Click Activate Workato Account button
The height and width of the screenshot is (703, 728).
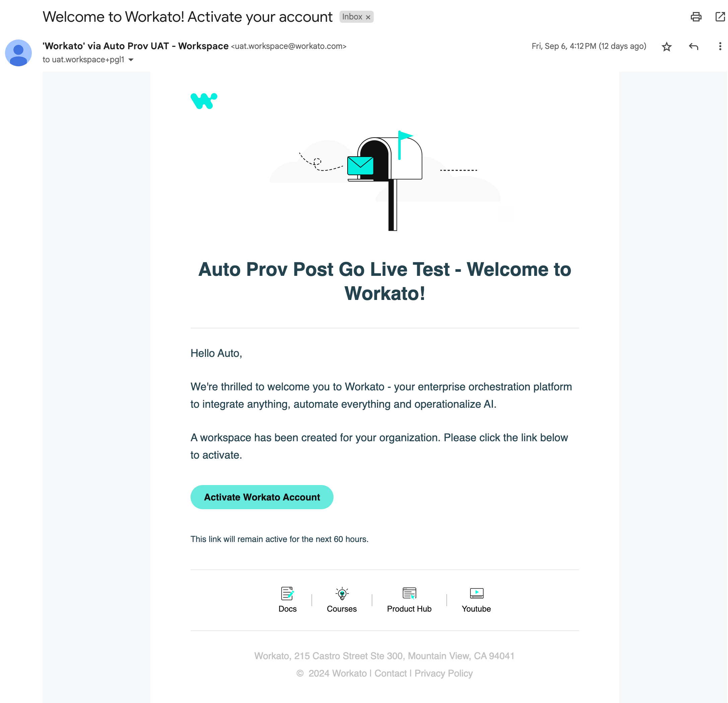coord(262,497)
